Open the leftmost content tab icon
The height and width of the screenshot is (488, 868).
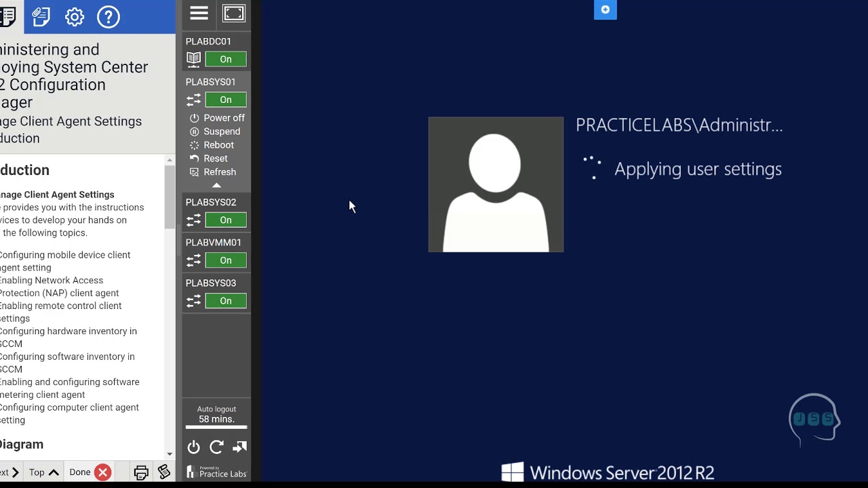point(7,17)
